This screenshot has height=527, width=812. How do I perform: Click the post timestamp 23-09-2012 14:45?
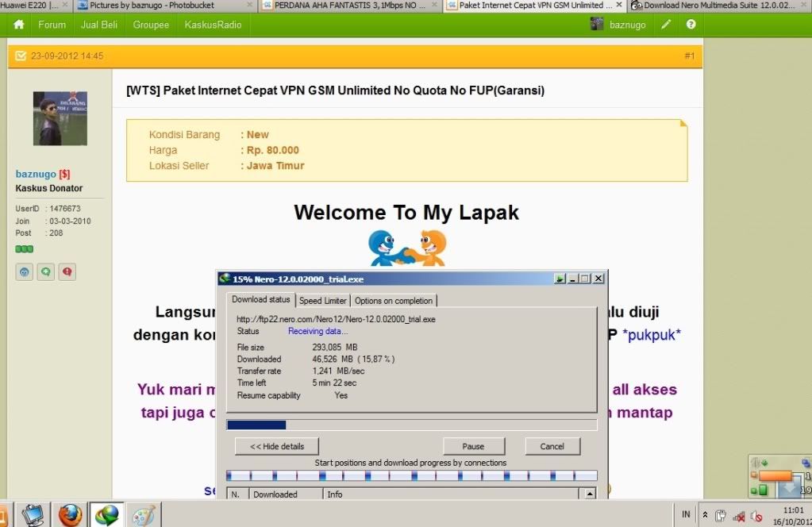point(67,56)
